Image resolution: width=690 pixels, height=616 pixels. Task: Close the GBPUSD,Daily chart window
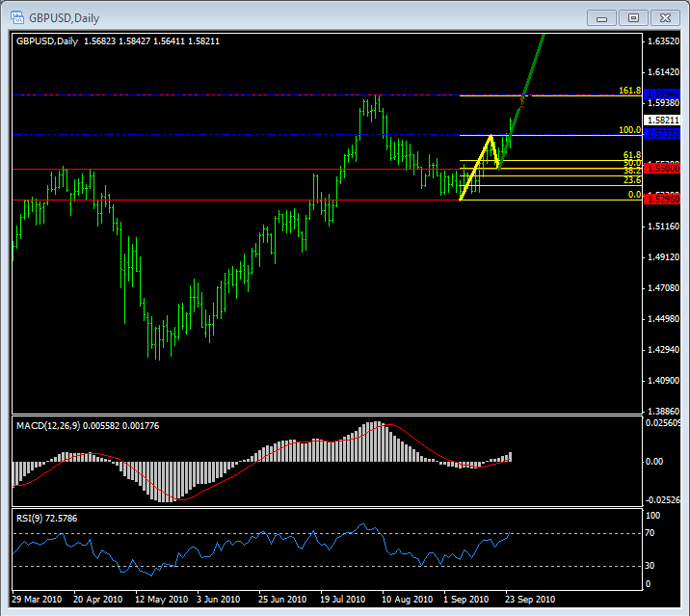pos(666,17)
